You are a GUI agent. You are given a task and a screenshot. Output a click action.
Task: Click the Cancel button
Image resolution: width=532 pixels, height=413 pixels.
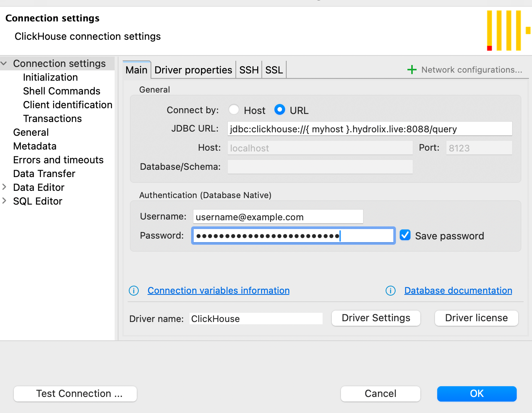381,394
